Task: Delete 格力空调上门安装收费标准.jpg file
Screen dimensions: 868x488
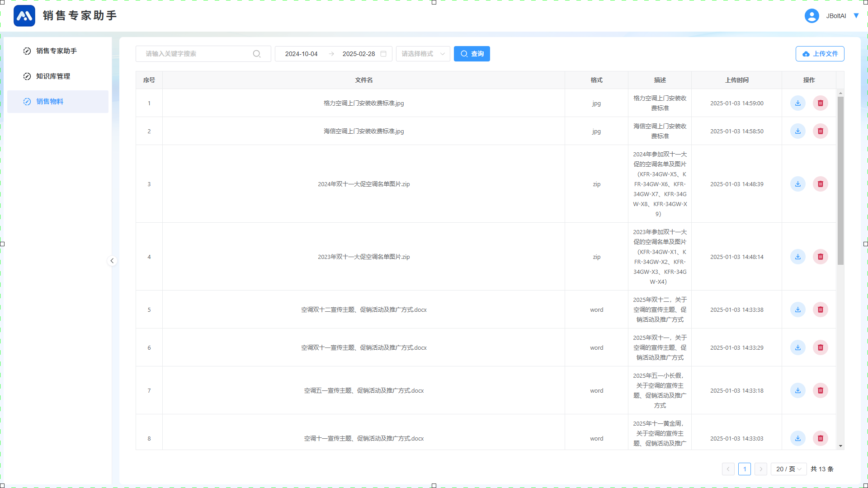Action: pyautogui.click(x=821, y=103)
